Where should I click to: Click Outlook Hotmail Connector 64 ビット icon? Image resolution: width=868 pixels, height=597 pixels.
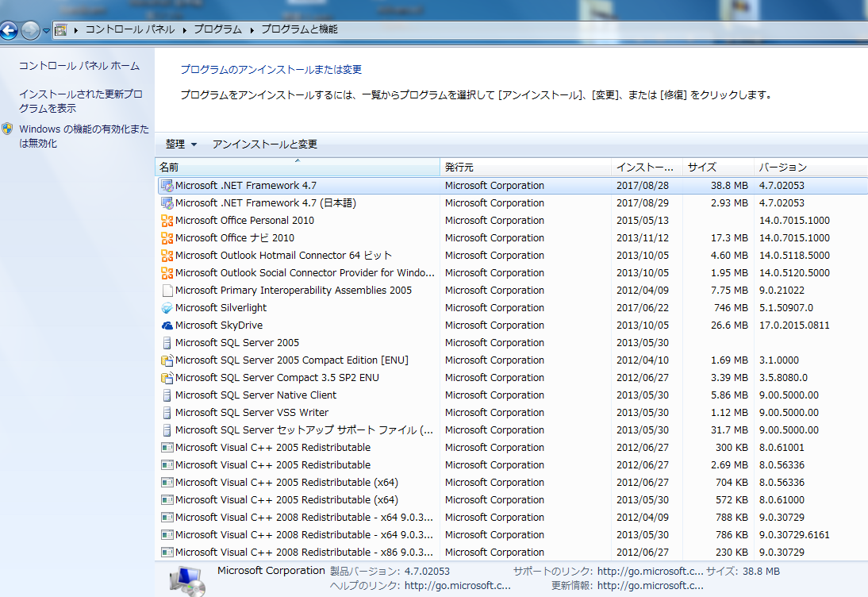(x=167, y=256)
